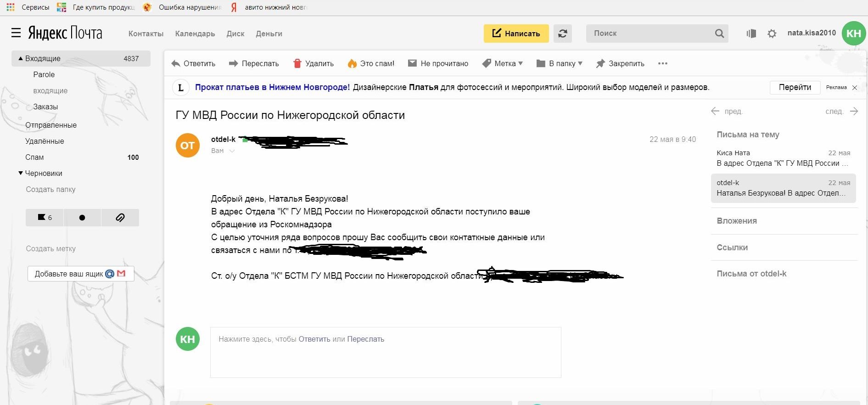Filter emails with attachments paperclip icon
This screenshot has width=868, height=405.
click(120, 218)
